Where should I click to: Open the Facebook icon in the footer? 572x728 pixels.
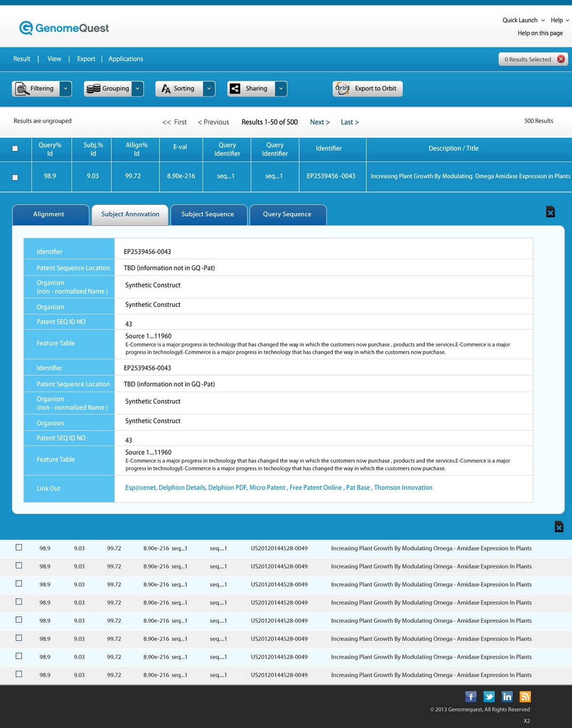(x=471, y=697)
